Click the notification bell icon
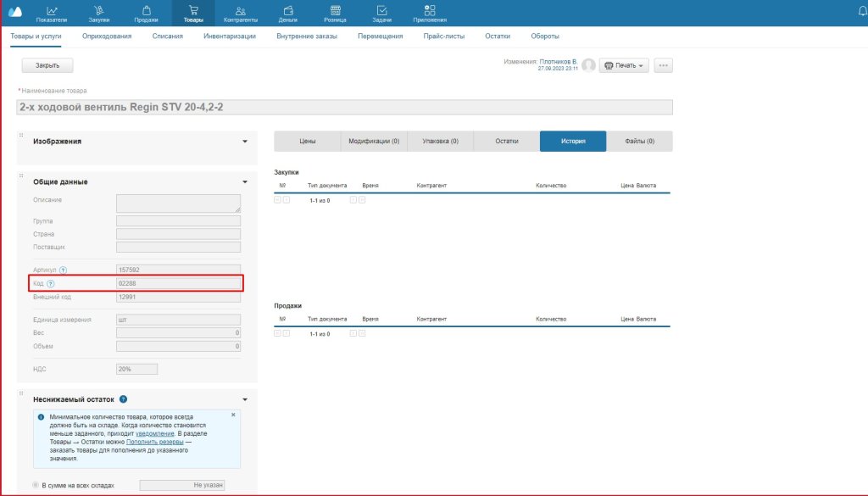The height and width of the screenshot is (496, 868). coord(862,11)
